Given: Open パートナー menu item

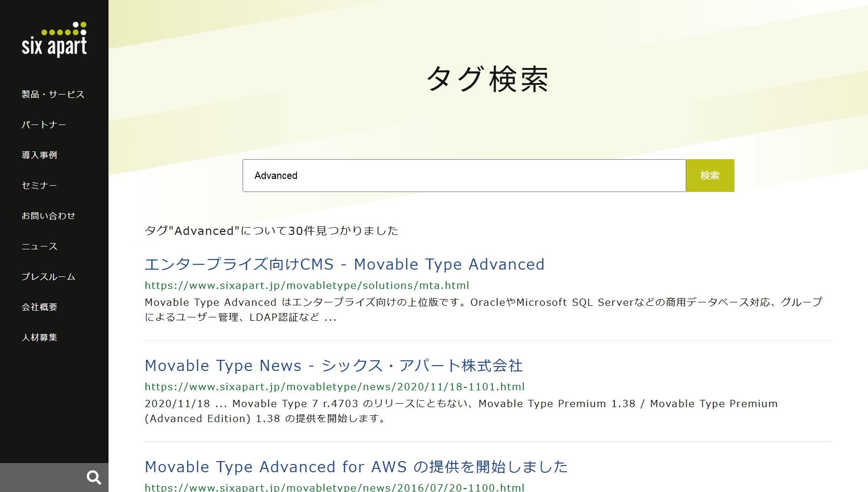Looking at the screenshot, I should click(x=44, y=125).
